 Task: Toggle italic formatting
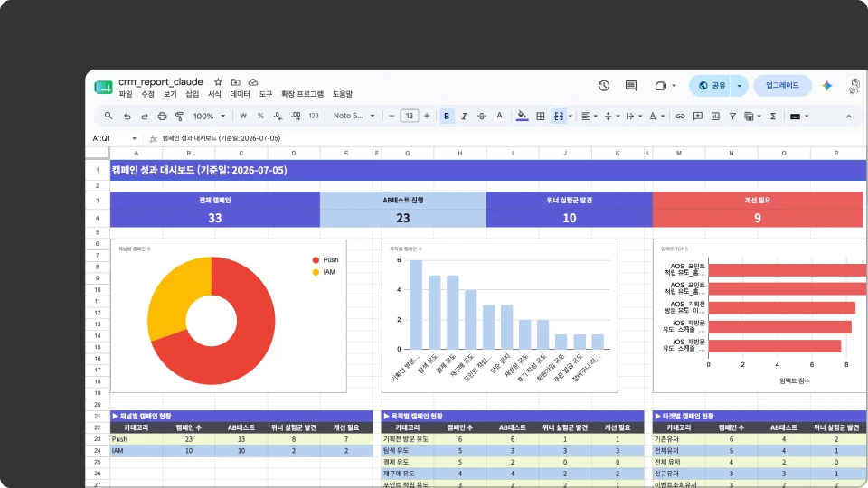point(464,117)
